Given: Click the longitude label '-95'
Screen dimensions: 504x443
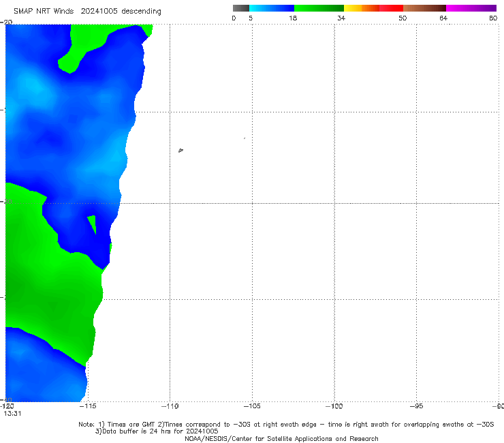Looking at the screenshot, I should (x=417, y=406).
